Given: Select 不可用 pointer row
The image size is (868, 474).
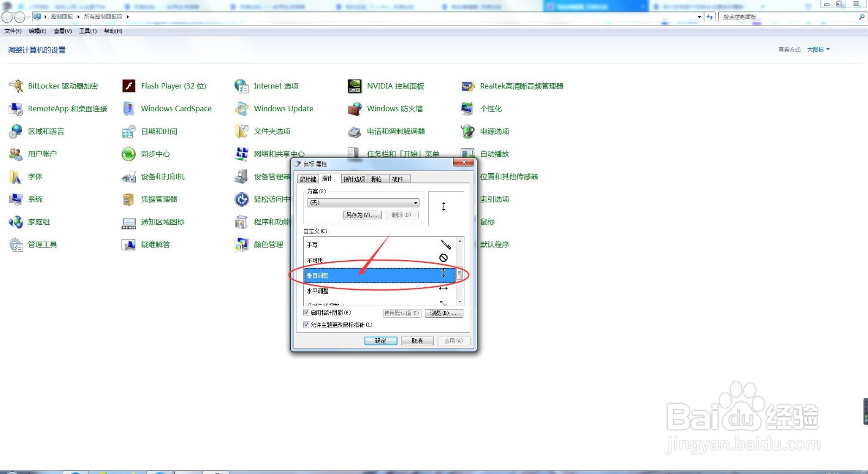Looking at the screenshot, I should click(x=380, y=260).
